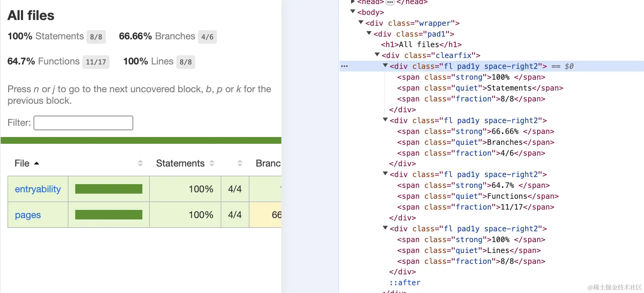
Task: Focus the Filter text input
Action: (83, 123)
